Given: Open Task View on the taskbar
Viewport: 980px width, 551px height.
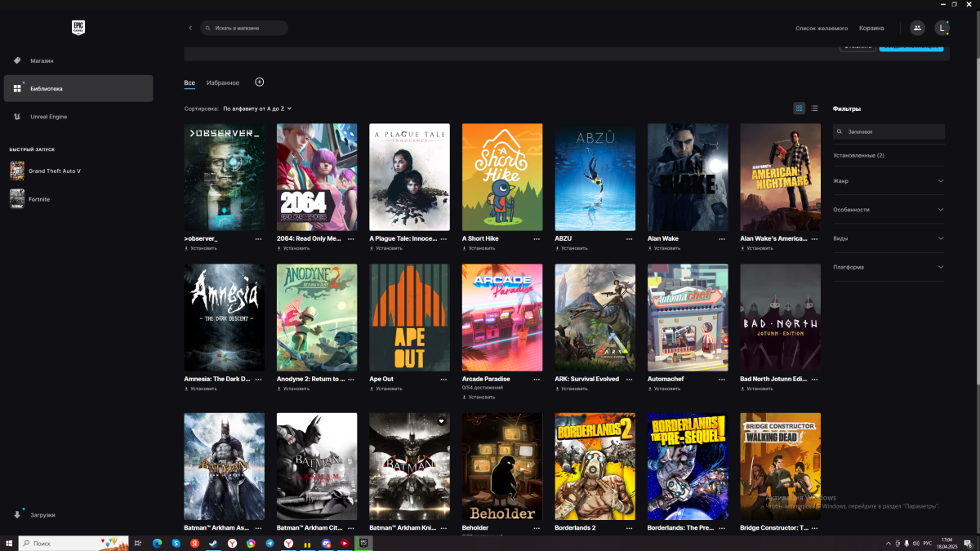Looking at the screenshot, I should point(138,543).
